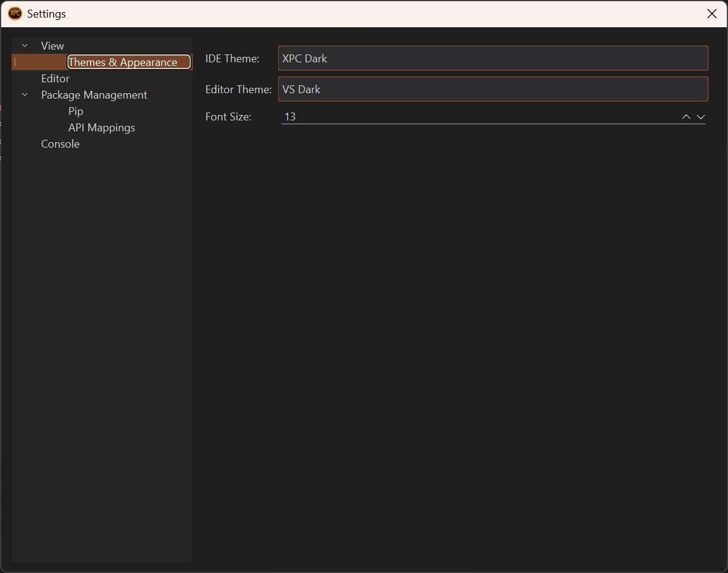Open Themes & Appearance settings page
The image size is (728, 573).
(123, 62)
